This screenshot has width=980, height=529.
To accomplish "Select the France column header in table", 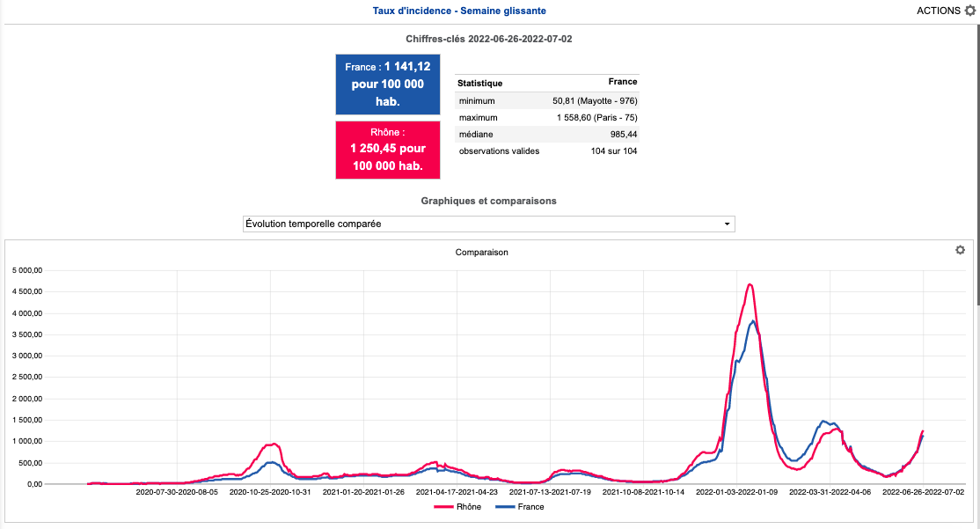I will tap(622, 82).
